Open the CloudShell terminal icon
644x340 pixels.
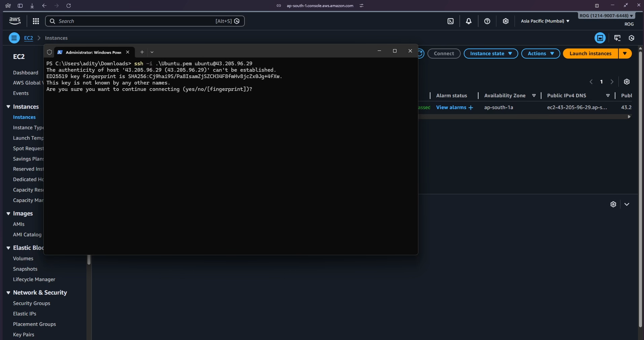tap(451, 21)
